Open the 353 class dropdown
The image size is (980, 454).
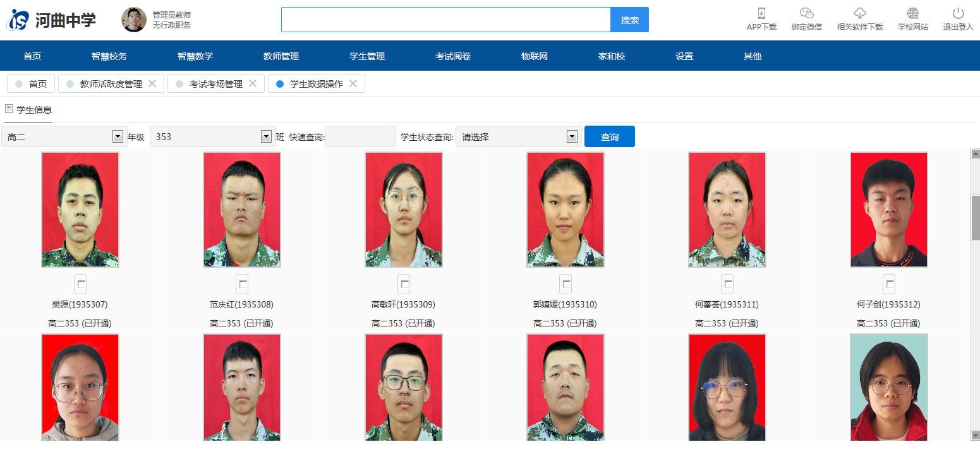point(212,136)
